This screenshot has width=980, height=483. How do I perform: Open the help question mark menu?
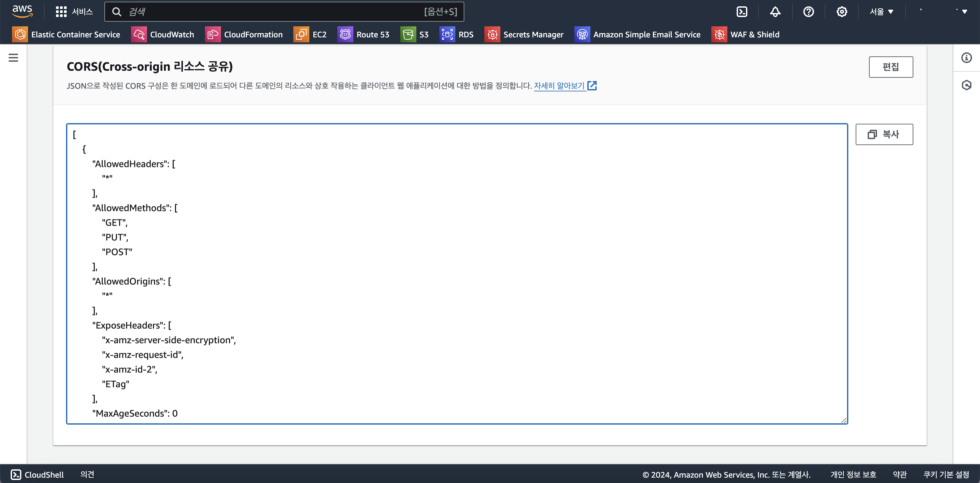click(x=808, y=12)
